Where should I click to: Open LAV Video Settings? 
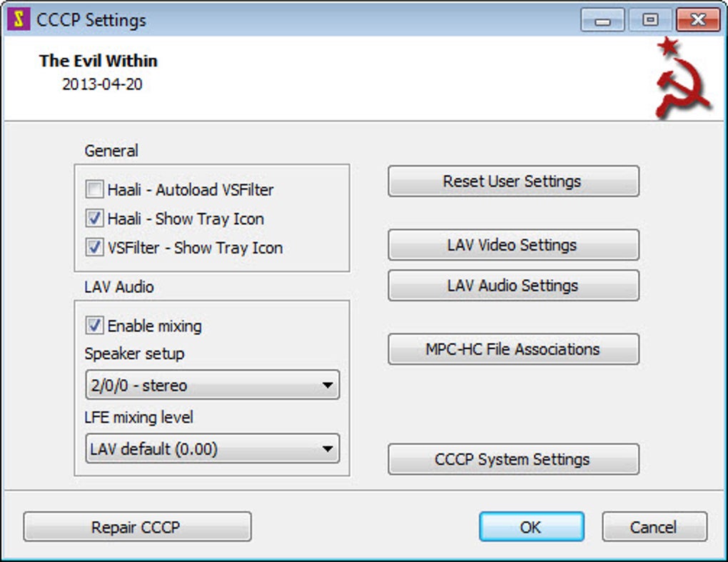pos(513,245)
